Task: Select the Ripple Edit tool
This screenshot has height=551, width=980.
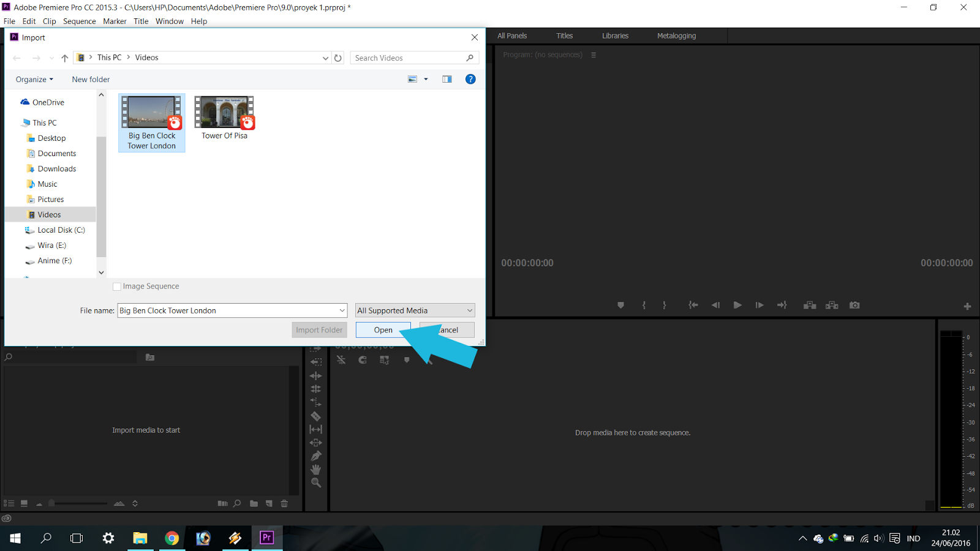Action: [x=316, y=376]
